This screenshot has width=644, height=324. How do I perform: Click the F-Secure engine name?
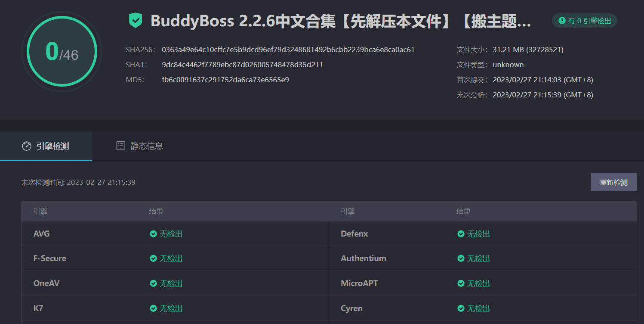(50, 259)
